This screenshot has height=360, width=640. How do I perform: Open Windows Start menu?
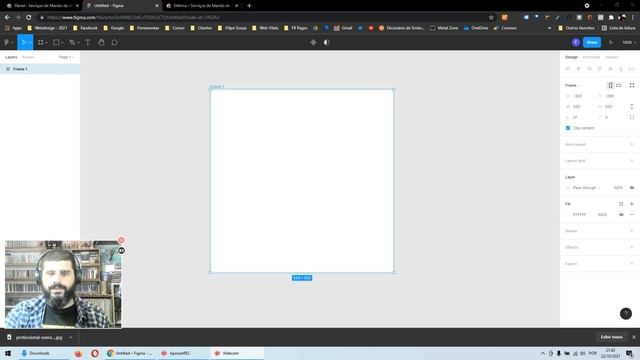[8, 353]
